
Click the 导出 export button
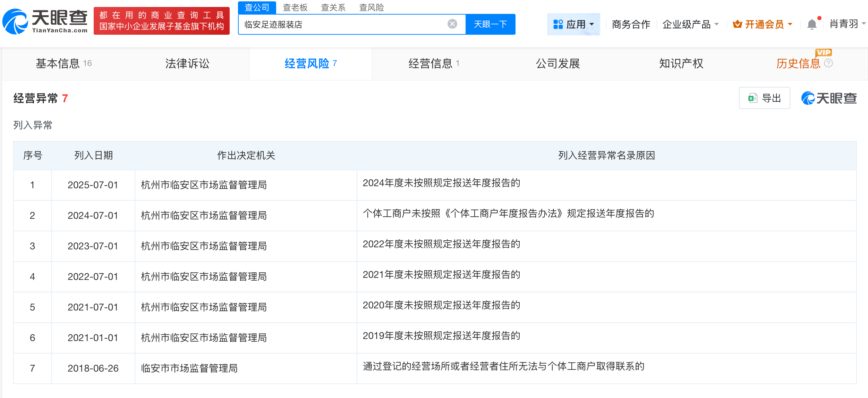[764, 98]
